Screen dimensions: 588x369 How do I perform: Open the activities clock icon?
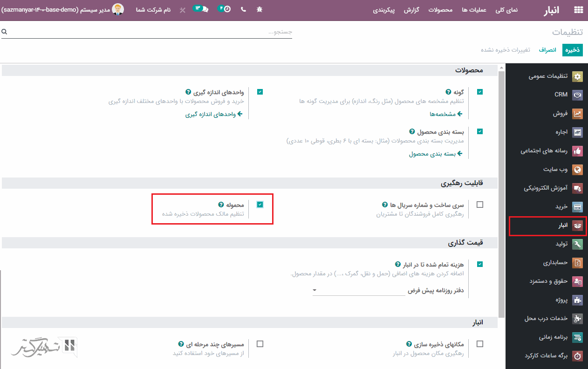(227, 9)
